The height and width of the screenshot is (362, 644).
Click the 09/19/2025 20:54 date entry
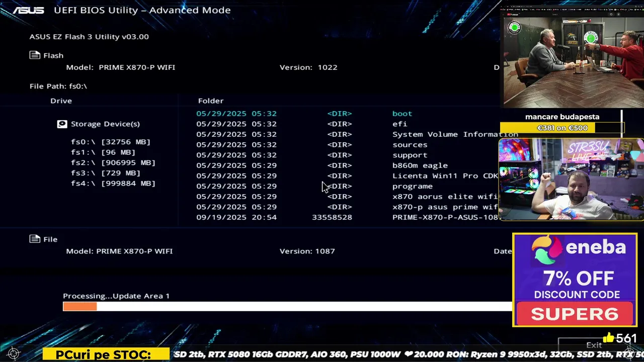236,217
